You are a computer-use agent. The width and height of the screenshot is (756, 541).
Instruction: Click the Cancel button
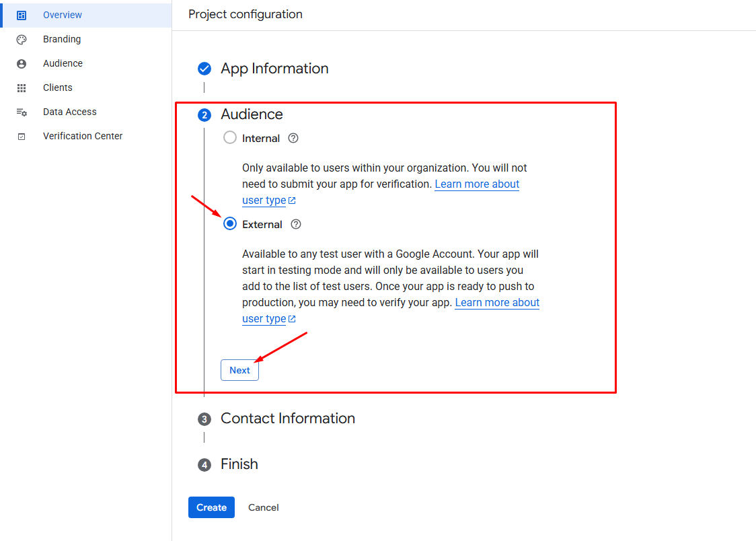263,507
